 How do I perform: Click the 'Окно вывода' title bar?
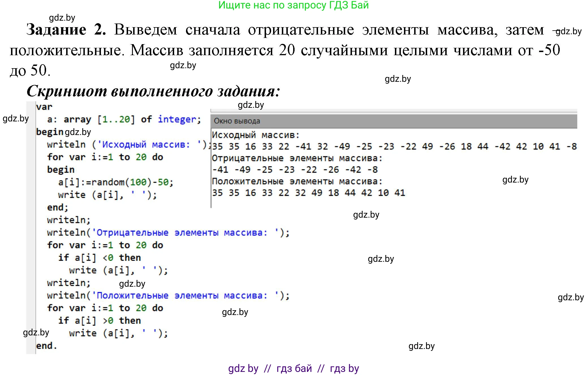pyautogui.click(x=237, y=121)
